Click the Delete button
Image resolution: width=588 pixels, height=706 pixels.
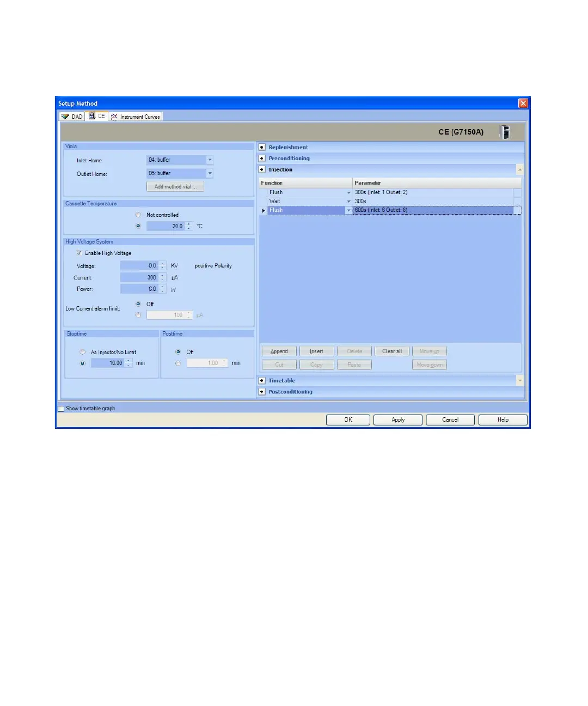(x=354, y=351)
